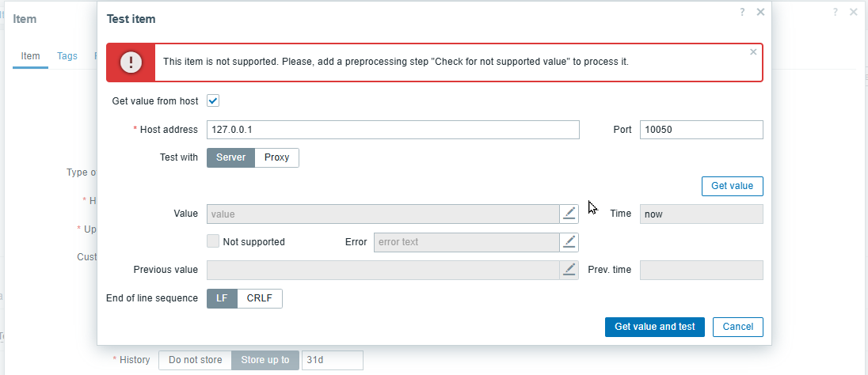Click the Host address input field
This screenshot has height=375, width=868.
393,130
